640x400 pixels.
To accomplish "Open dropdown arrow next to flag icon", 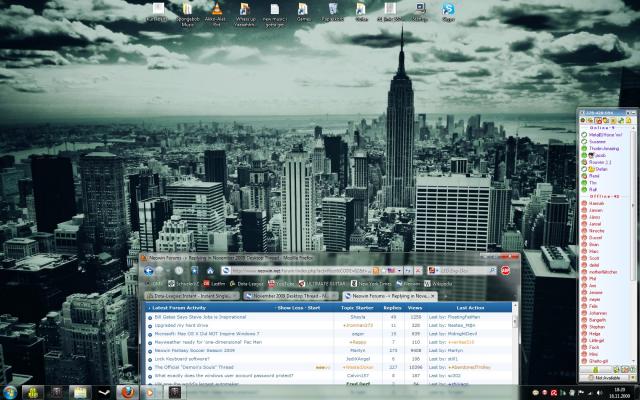I will [x=399, y=270].
